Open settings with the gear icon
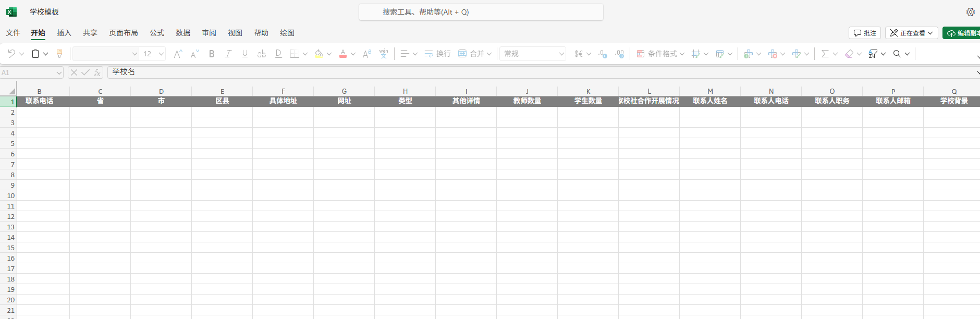980x319 pixels. coord(970,12)
